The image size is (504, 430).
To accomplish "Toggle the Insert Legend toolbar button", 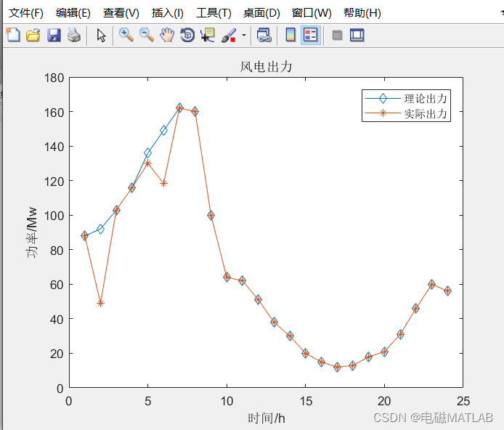I will tap(311, 35).
